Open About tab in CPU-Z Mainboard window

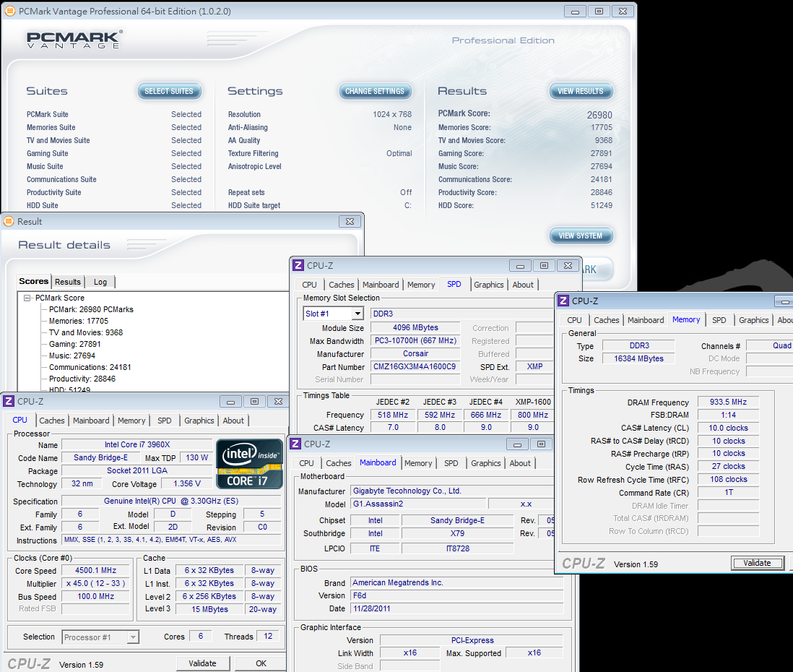click(x=520, y=463)
